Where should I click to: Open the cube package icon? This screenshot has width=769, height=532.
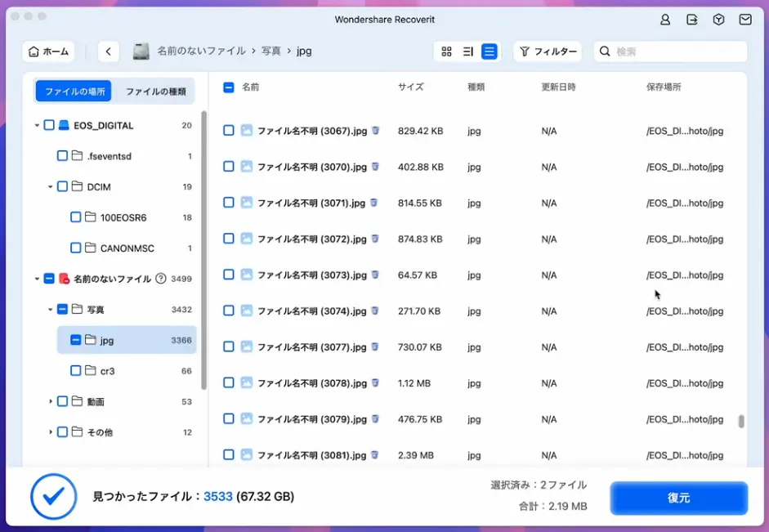pyautogui.click(x=718, y=20)
